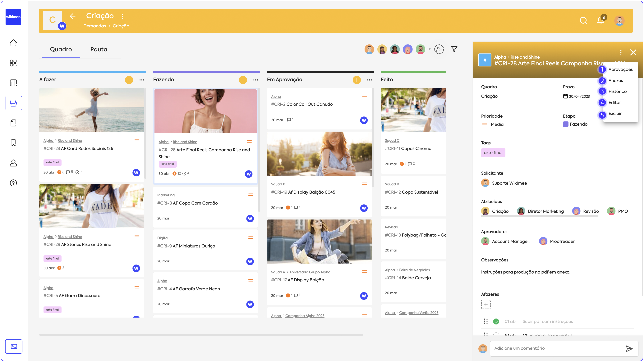Switch to the Pauta tab
The height and width of the screenshot is (362, 644).
click(99, 49)
